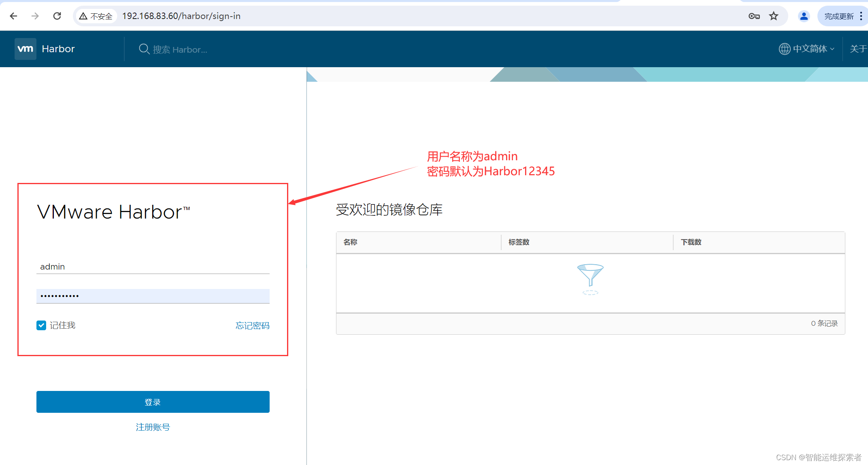Open the 关于 menu item
Image resolution: width=868 pixels, height=465 pixels.
(858, 49)
